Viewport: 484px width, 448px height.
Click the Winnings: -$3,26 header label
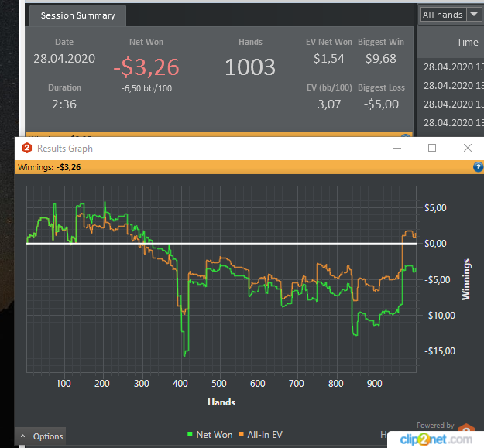coord(50,167)
